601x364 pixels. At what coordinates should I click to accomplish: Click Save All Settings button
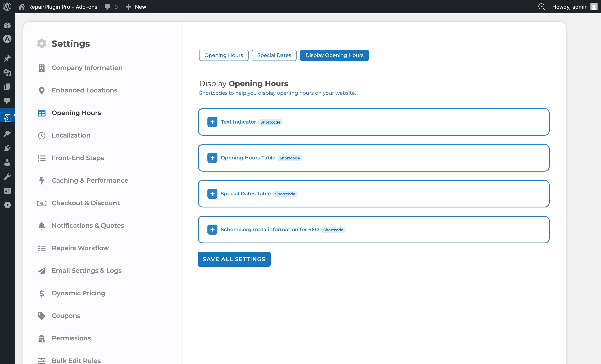[x=234, y=259]
